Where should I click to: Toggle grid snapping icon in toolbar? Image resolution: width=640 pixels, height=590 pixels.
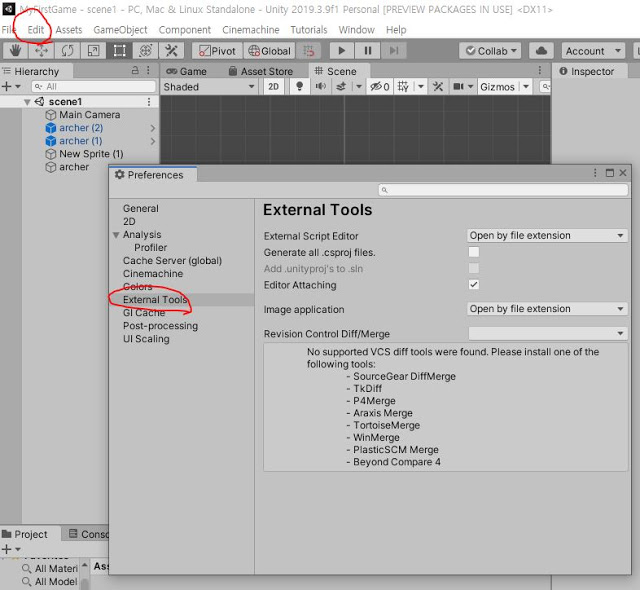point(309,51)
